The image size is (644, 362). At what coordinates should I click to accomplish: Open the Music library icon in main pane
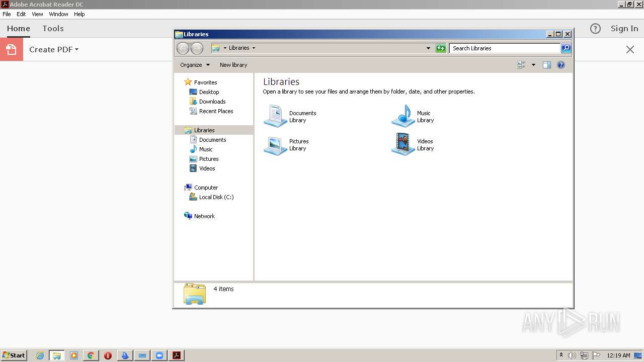coord(403,116)
